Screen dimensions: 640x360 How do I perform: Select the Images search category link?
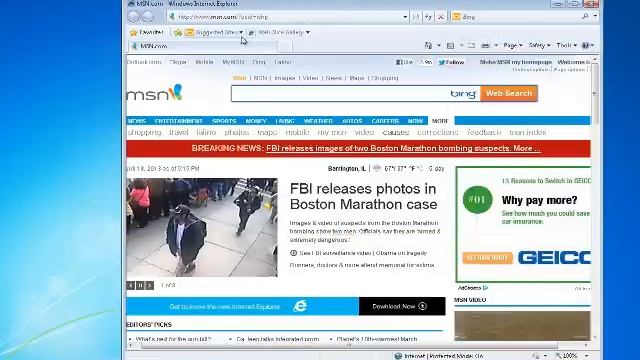284,78
